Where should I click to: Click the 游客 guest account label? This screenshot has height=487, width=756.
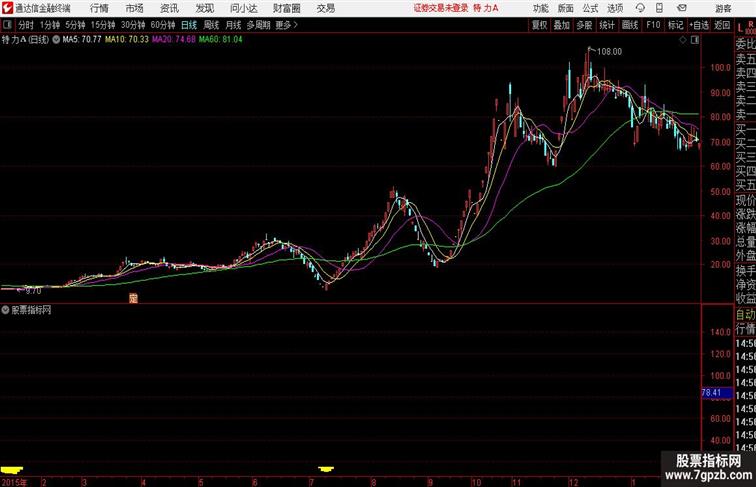[x=723, y=8]
